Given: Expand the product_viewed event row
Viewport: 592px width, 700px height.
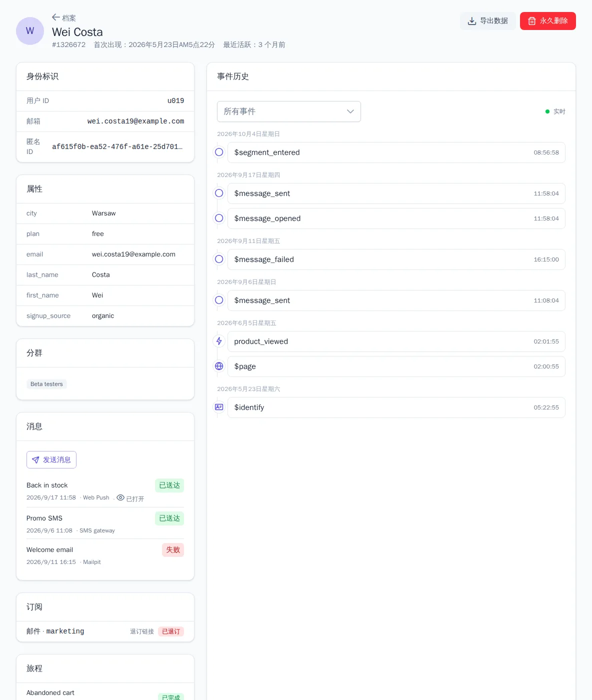Looking at the screenshot, I should (x=396, y=341).
